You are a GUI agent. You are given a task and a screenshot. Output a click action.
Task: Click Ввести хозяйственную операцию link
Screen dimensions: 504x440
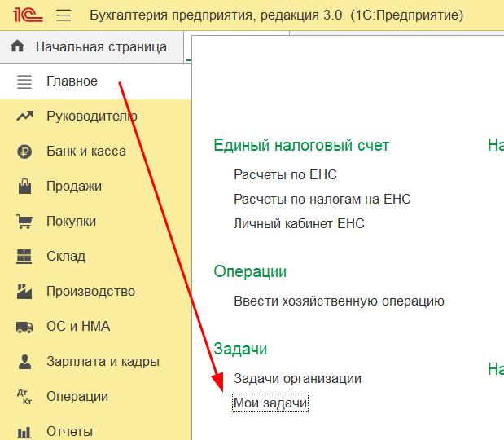click(x=339, y=301)
